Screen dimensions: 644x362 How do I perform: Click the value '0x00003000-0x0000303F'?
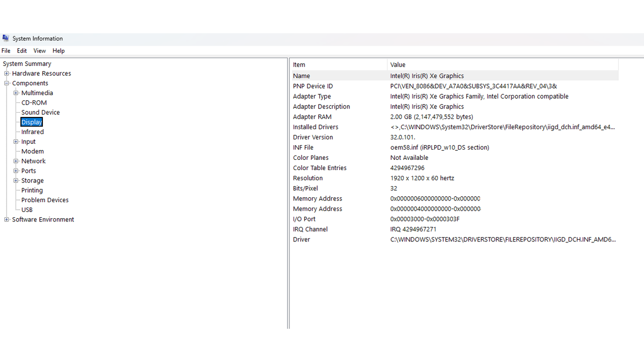(425, 219)
